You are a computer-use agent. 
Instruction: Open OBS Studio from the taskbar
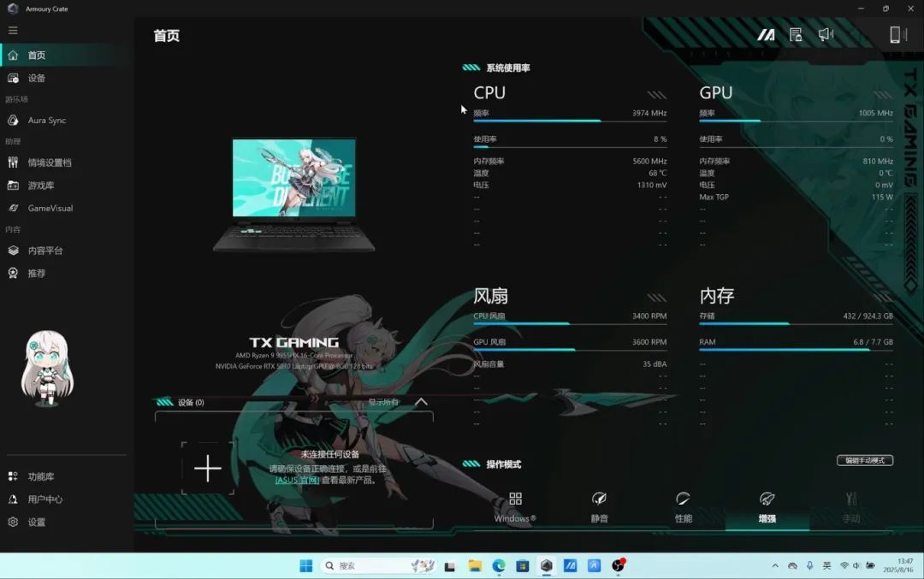point(618,566)
